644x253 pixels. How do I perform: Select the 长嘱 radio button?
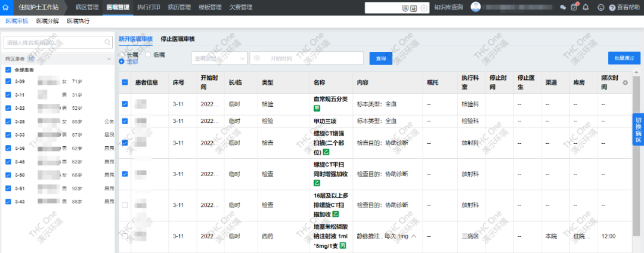(x=122, y=55)
